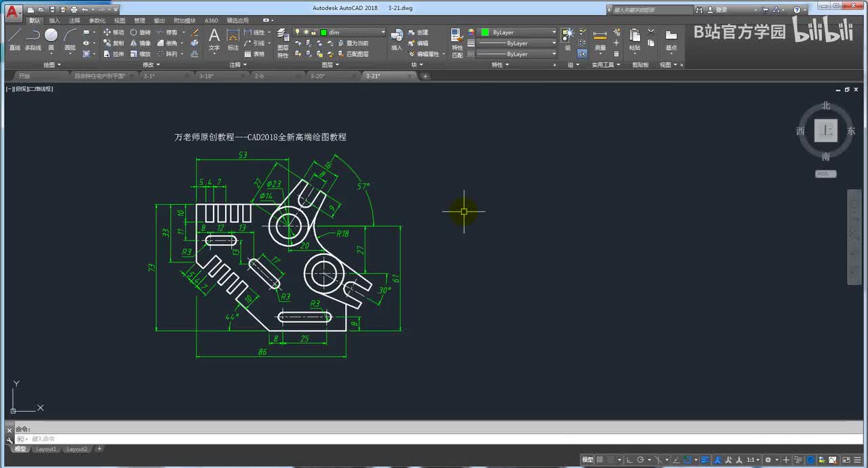The image size is (868, 468).
Task: Toggle lineweight display in status bar
Action: coord(705,460)
